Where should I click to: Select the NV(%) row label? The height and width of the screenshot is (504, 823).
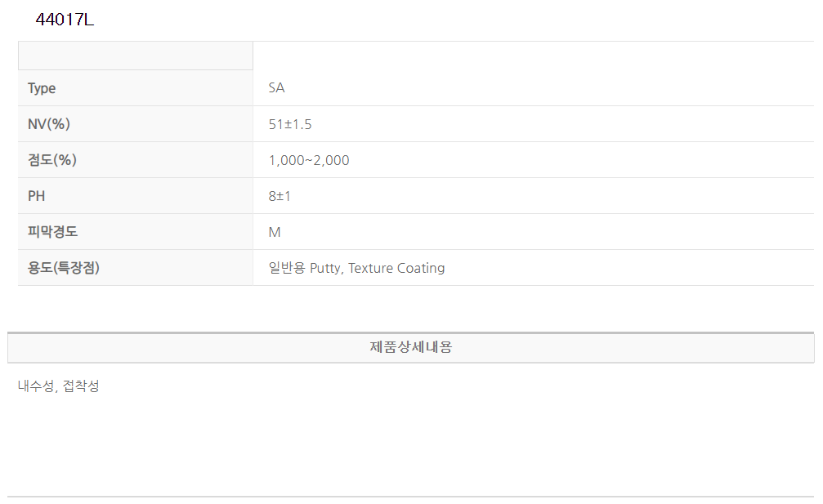(49, 124)
